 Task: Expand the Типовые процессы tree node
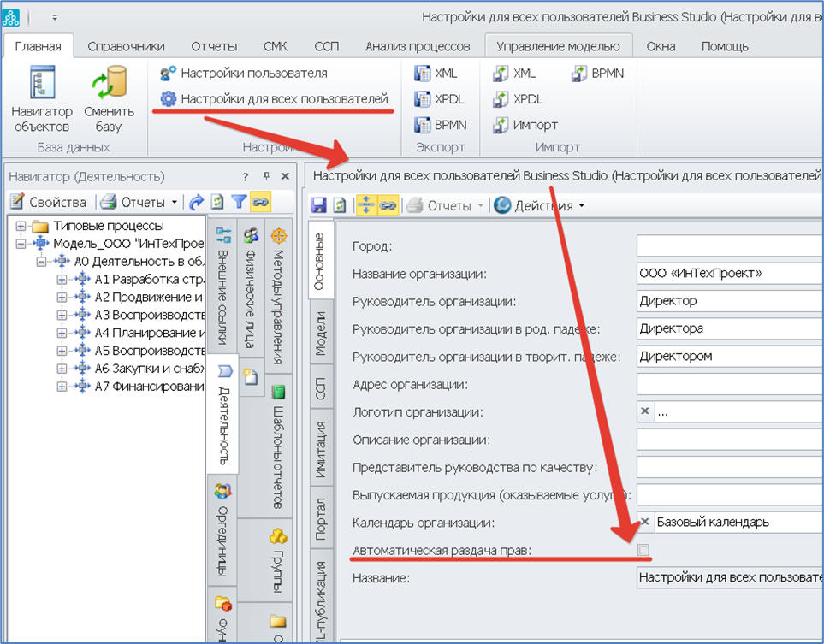21,226
